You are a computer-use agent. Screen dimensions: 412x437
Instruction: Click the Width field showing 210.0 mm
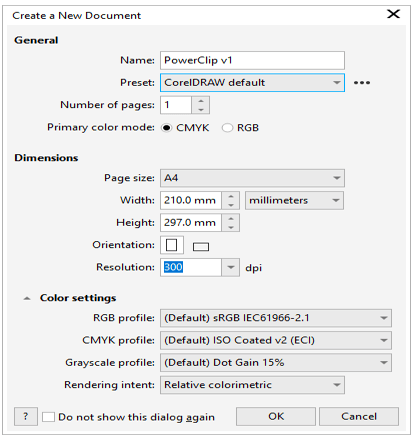191,200
